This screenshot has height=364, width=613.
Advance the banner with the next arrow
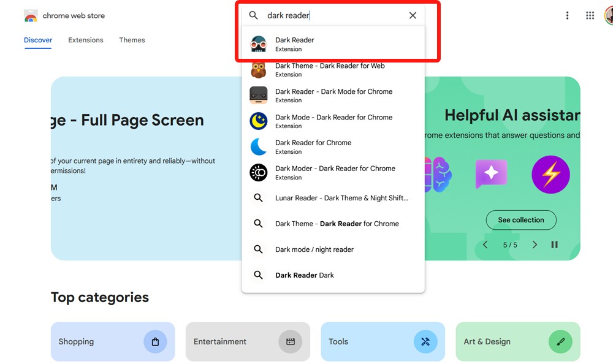click(534, 244)
